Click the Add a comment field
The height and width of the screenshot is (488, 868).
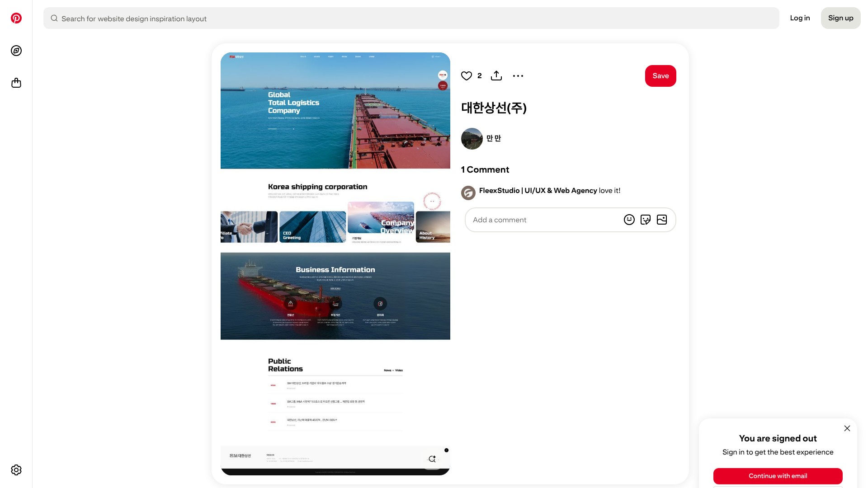[x=542, y=220]
